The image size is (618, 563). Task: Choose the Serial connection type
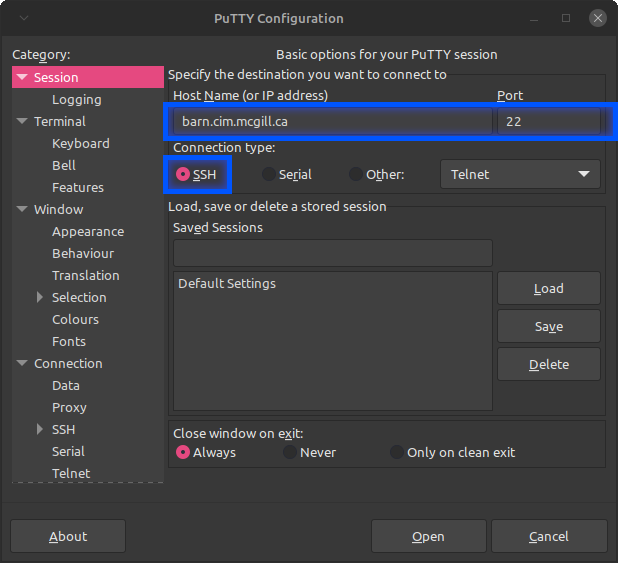coord(269,174)
